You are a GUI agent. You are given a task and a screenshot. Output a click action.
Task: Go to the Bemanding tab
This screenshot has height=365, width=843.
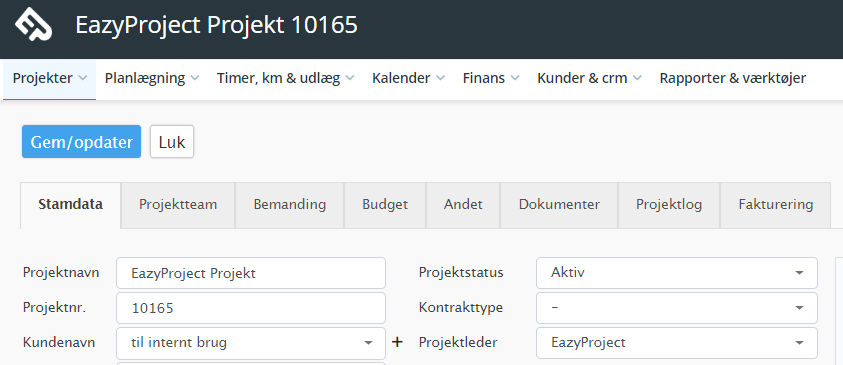(x=290, y=205)
